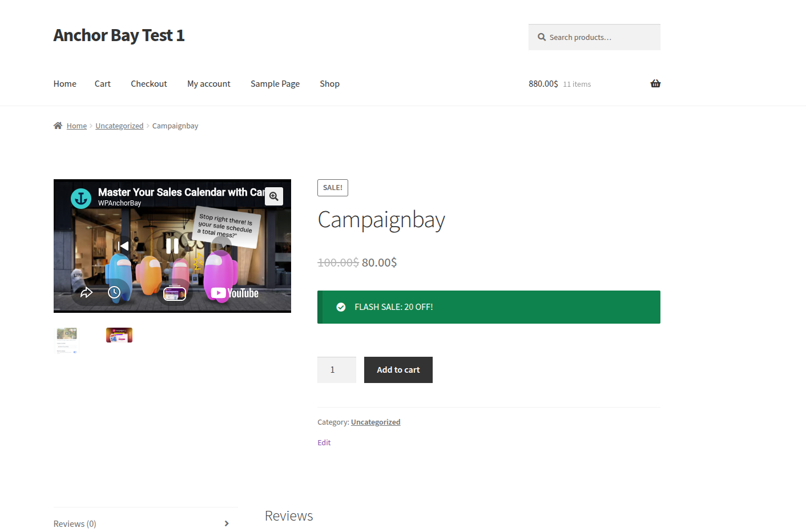Image resolution: width=806 pixels, height=532 pixels.
Task: Open the Uncategorized category link
Action: coord(376,422)
